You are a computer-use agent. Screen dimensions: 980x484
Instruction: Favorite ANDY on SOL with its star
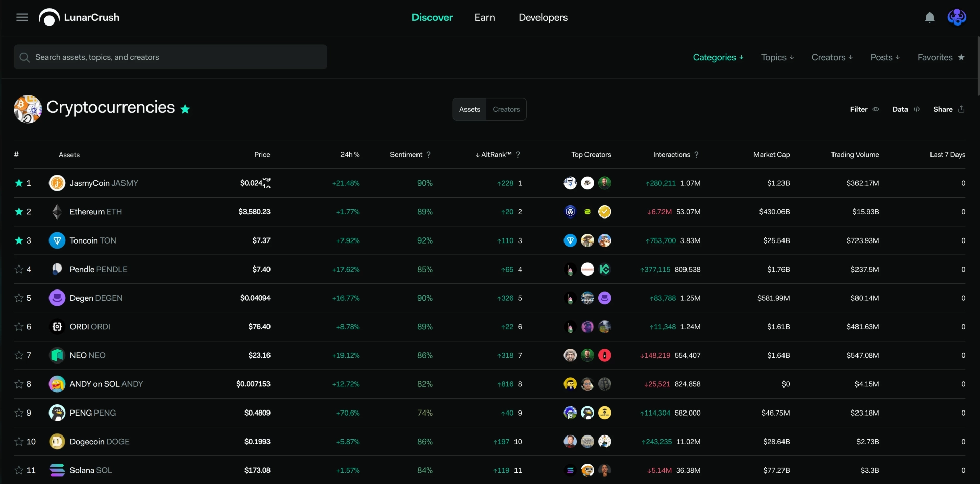[19, 384]
